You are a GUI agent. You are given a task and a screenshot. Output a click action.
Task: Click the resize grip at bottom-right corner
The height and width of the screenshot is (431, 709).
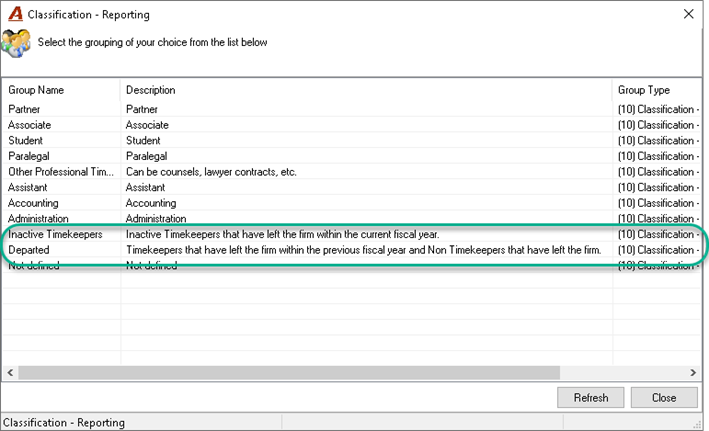697,424
